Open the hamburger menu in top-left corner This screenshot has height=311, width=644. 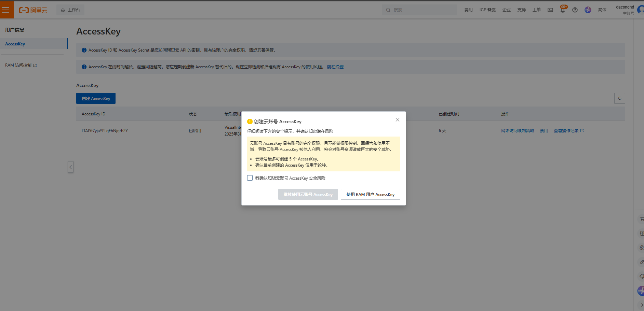point(6,10)
